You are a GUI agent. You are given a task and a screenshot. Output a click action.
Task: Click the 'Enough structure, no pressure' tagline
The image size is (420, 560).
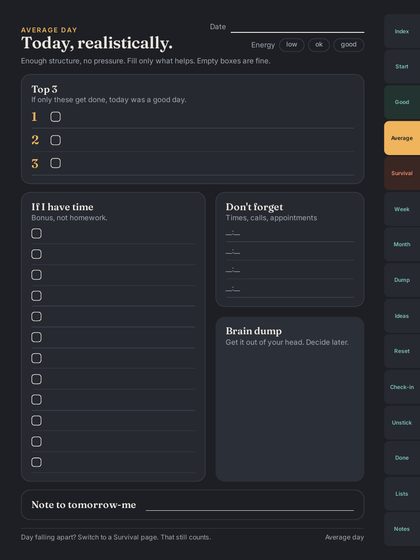[73, 61]
